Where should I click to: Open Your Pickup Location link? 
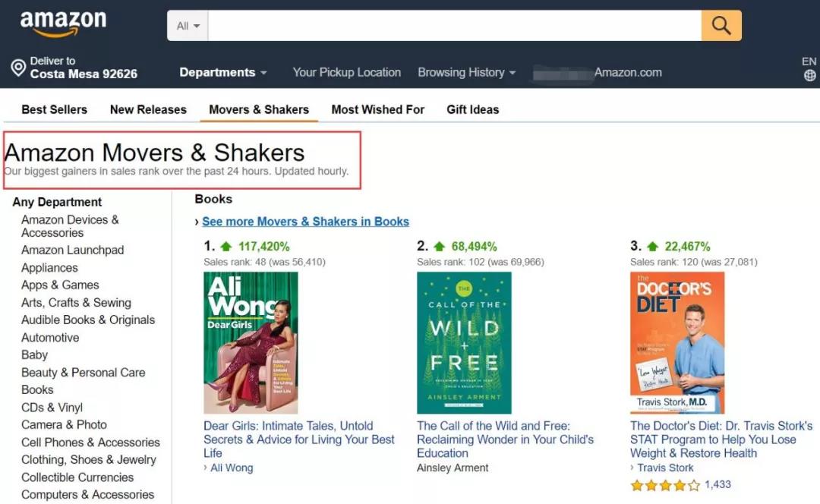point(346,72)
